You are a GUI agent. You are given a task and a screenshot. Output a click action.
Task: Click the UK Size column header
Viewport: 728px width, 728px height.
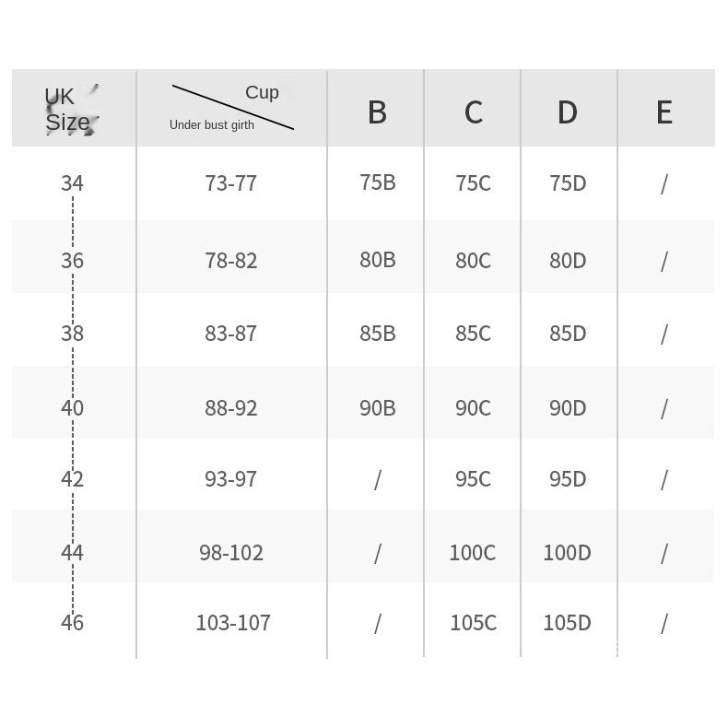68,110
